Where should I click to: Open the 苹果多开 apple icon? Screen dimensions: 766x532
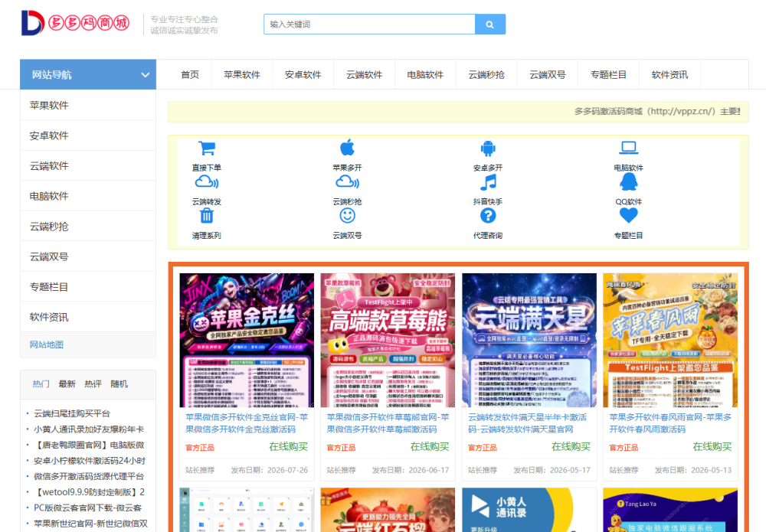(x=347, y=148)
